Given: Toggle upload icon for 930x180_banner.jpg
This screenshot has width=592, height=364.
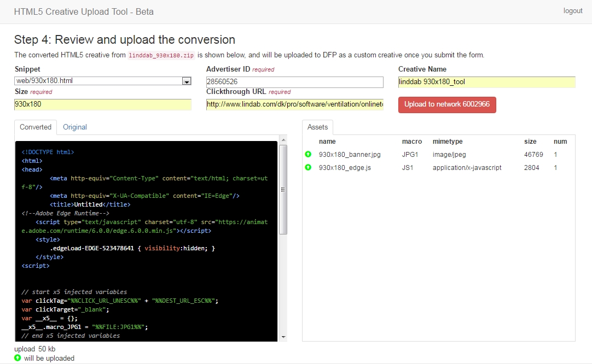Looking at the screenshot, I should [x=308, y=154].
